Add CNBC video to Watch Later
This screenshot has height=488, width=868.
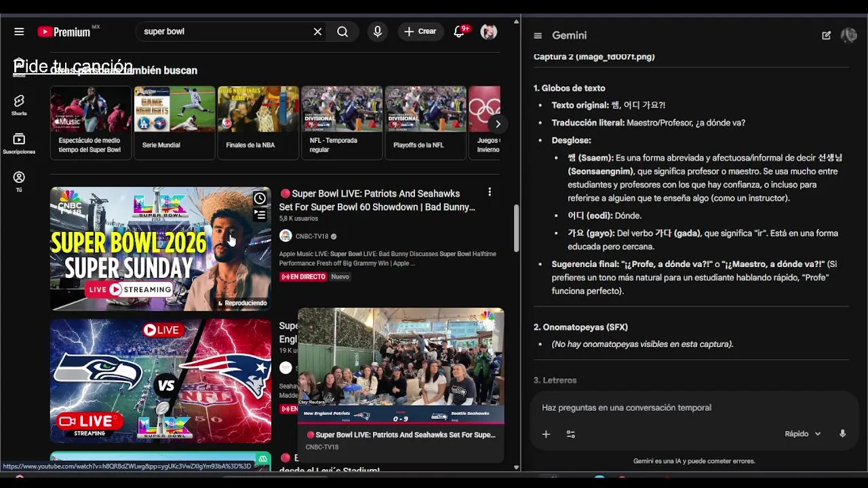[260, 199]
